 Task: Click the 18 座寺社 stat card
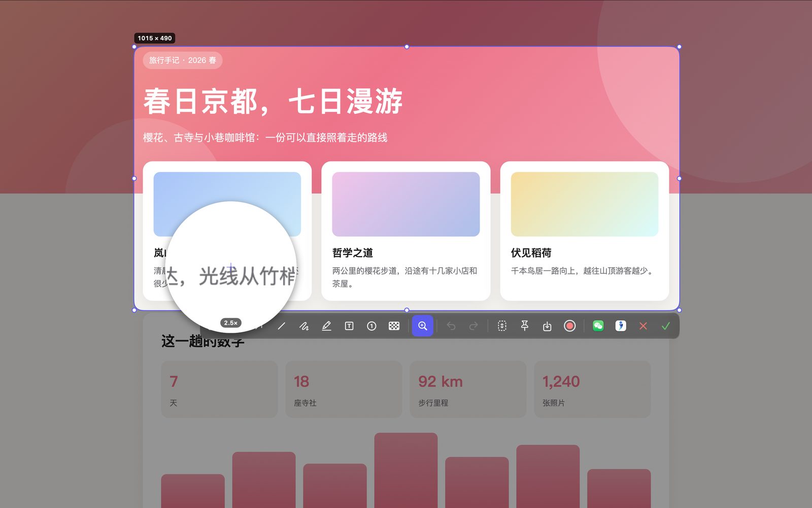(x=344, y=389)
